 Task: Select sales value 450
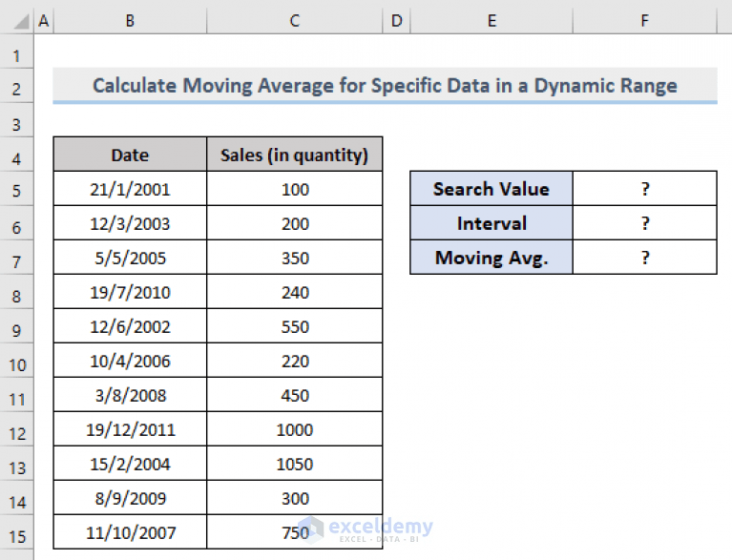(x=295, y=394)
